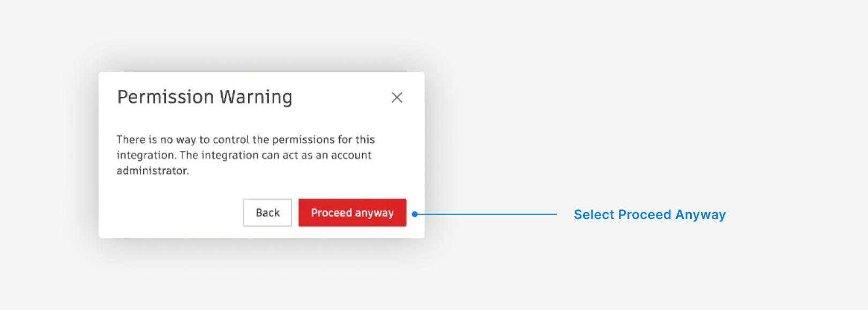Viewport: 868px width, 310px height.
Task: Click the warning message about permissions
Action: point(246,155)
